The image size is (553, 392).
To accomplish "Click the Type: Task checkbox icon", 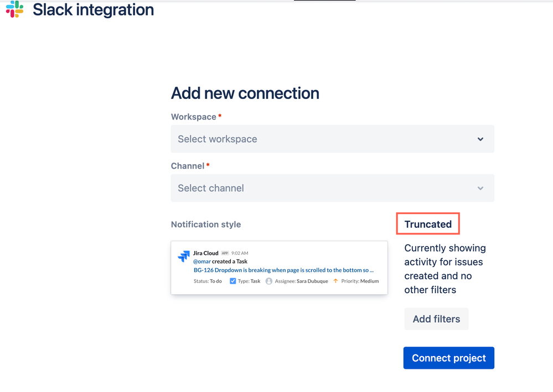I will (x=232, y=281).
